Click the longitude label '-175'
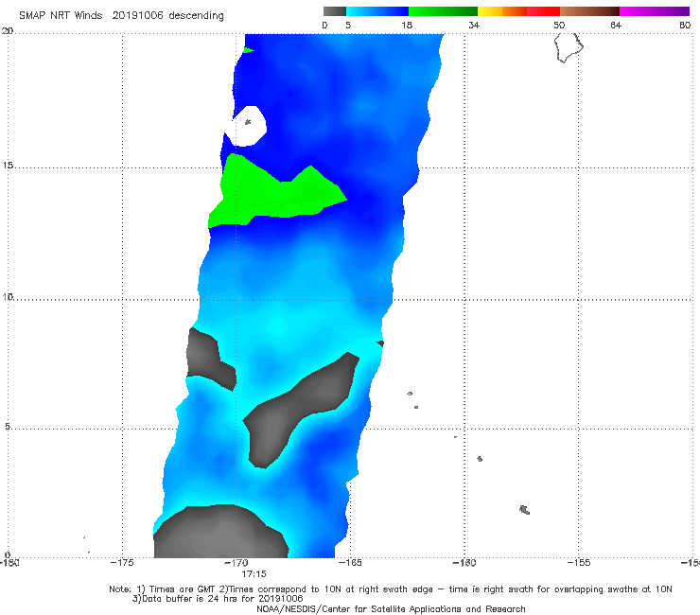 pyautogui.click(x=122, y=563)
